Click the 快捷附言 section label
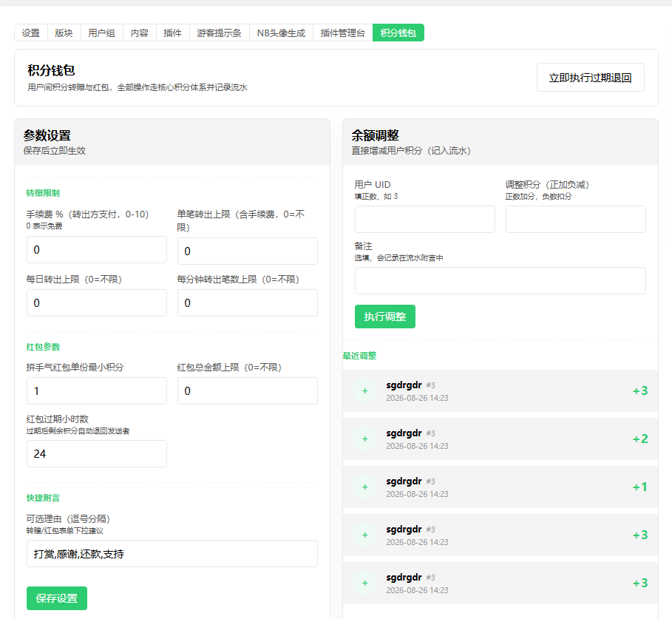672x619 pixels. 43,498
